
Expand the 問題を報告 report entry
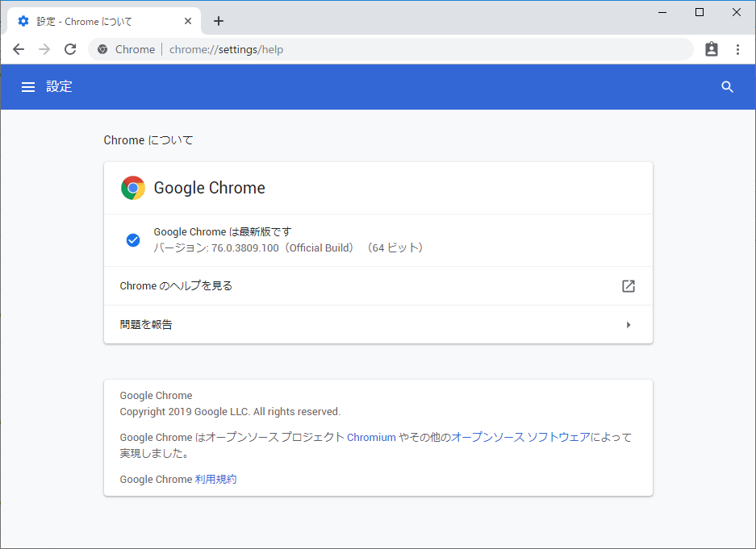tap(628, 325)
